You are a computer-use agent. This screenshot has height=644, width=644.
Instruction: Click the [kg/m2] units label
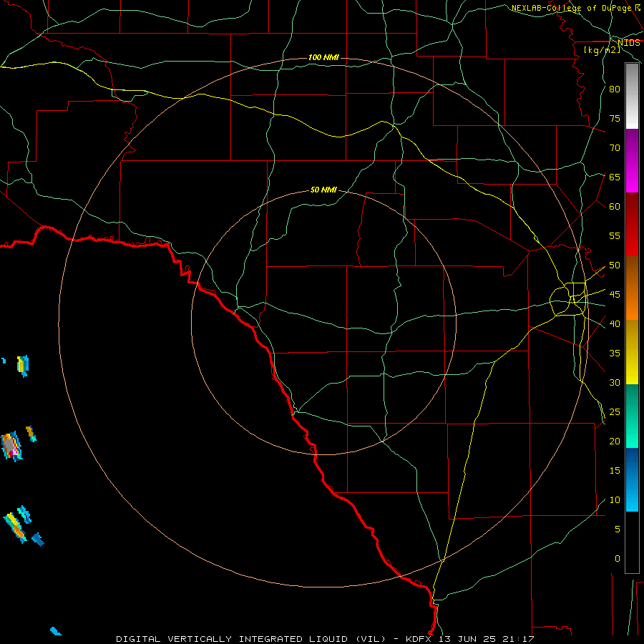point(602,50)
